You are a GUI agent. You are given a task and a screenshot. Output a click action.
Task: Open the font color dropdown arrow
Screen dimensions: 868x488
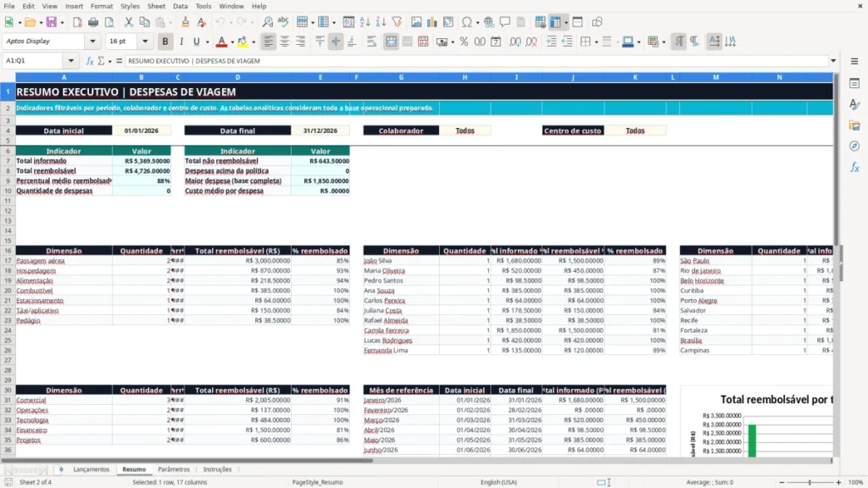click(x=232, y=42)
